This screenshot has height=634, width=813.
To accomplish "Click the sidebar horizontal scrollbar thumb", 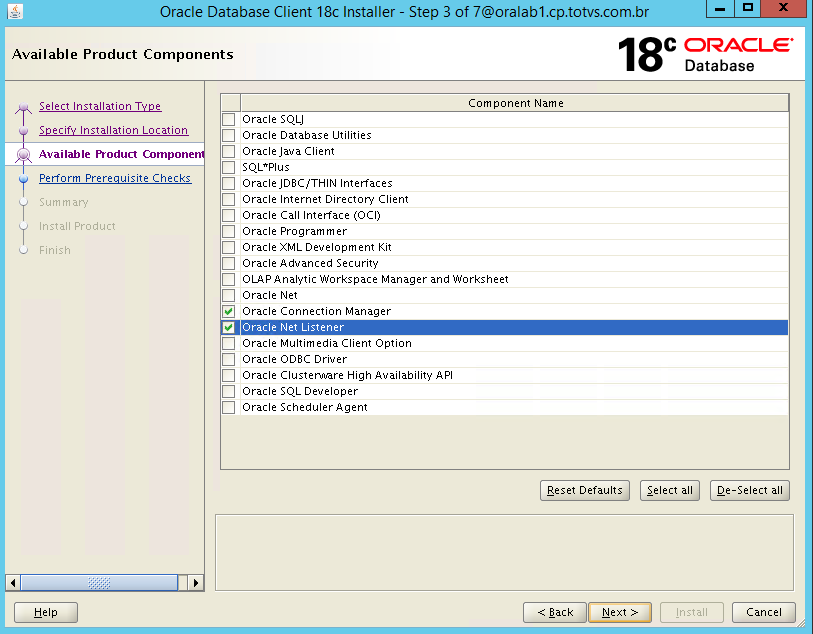I will tap(99, 583).
